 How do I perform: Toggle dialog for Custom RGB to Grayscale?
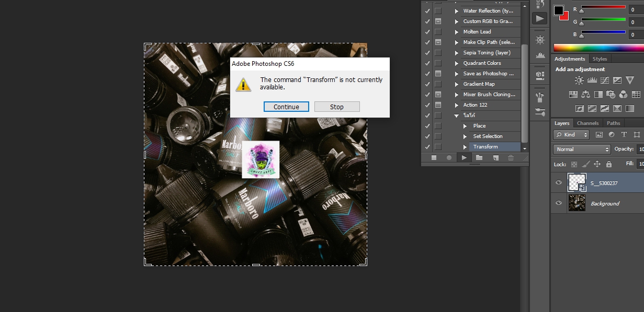point(438,21)
